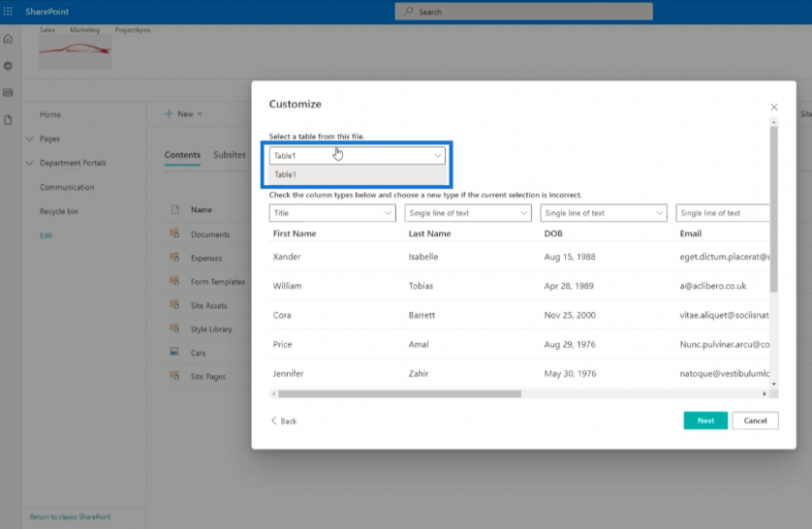Viewport: 812px width, 529px height.
Task: Open the app launcher waffle icon
Action: coord(9,12)
